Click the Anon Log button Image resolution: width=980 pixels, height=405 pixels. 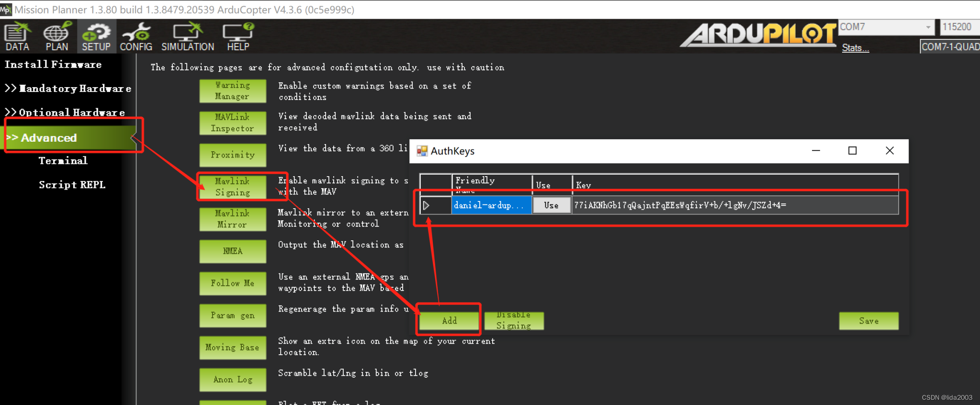(x=233, y=380)
